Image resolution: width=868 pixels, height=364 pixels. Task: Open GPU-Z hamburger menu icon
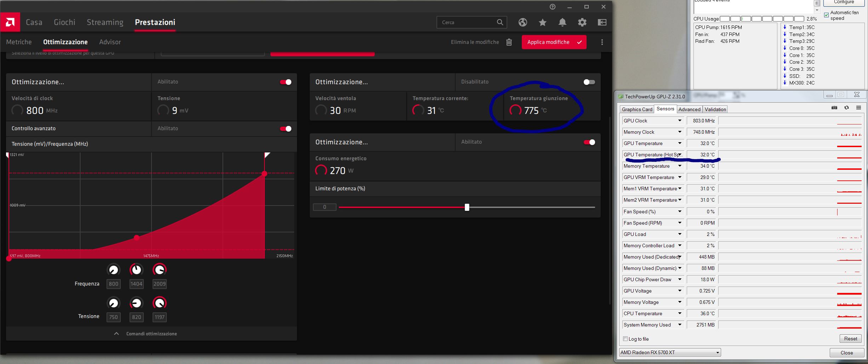(x=858, y=108)
